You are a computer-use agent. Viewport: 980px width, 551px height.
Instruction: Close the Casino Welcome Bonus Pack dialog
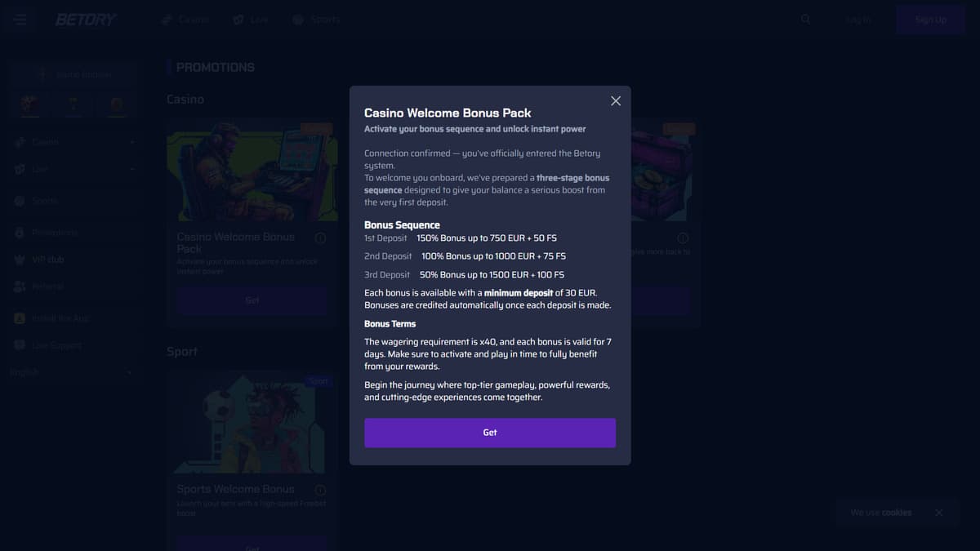[x=616, y=100]
